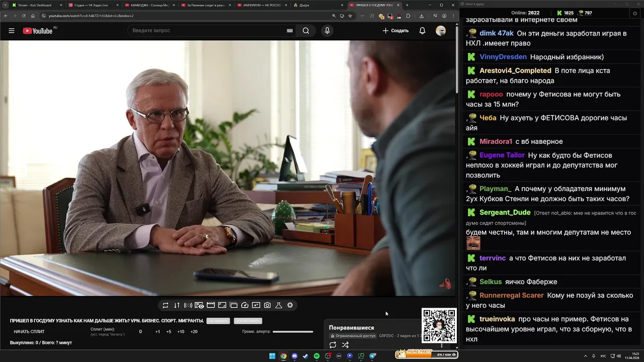Click the Chrome home button
The height and width of the screenshot is (362, 644).
point(33,16)
